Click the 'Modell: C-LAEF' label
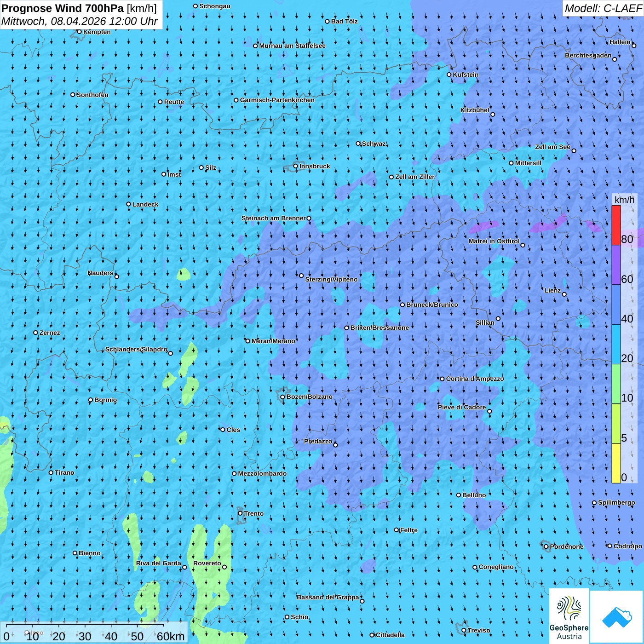 [x=603, y=8]
